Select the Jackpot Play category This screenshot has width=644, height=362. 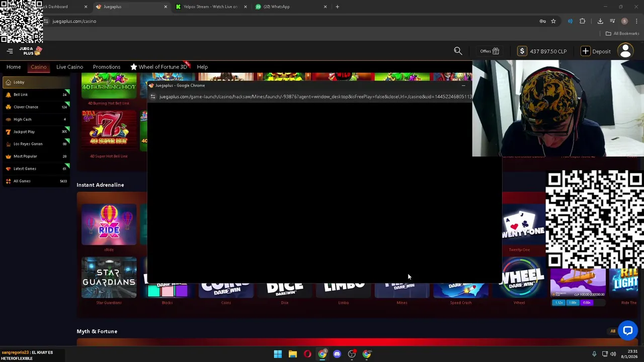pyautogui.click(x=36, y=132)
